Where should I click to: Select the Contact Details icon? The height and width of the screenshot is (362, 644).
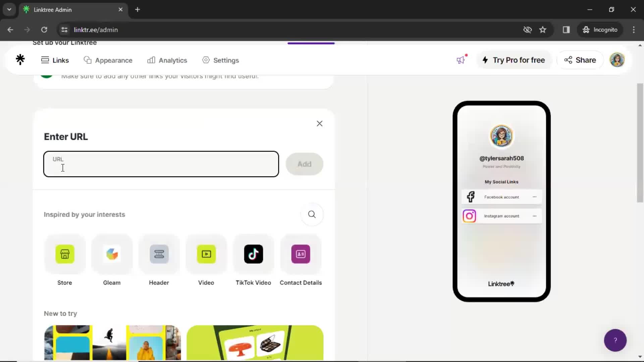pyautogui.click(x=301, y=254)
